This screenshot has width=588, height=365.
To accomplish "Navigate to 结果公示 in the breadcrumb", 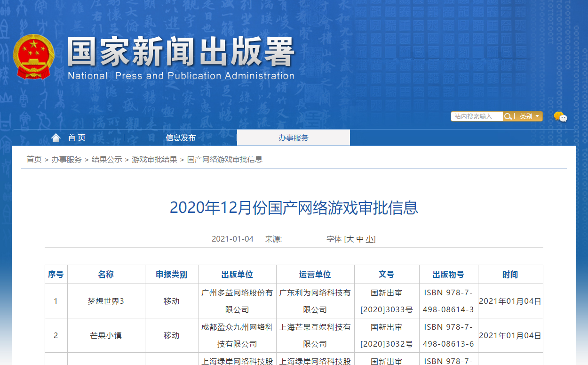I will click(x=107, y=159).
